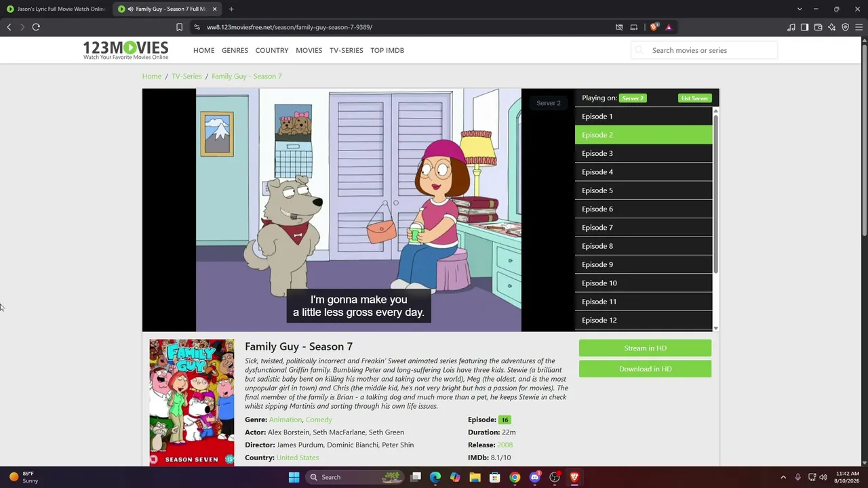Open Discord from the taskbar
The height and width of the screenshot is (488, 868).
coord(534,477)
